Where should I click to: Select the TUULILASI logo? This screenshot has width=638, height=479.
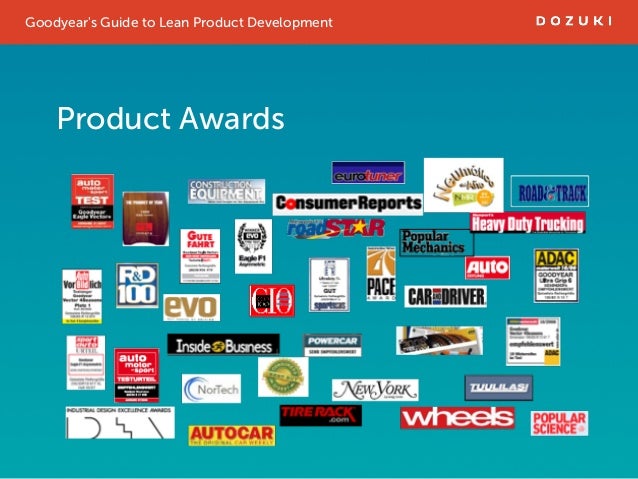[x=498, y=388]
